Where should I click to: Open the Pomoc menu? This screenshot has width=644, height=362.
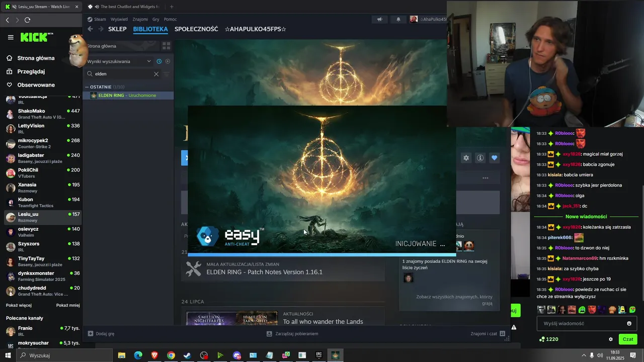[170, 19]
